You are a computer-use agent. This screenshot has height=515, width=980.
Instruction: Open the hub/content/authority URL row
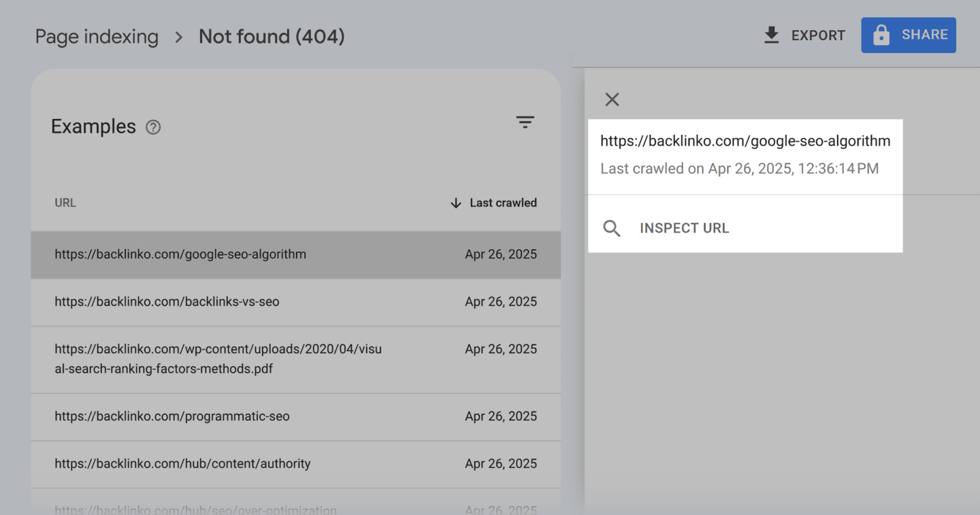click(x=182, y=463)
